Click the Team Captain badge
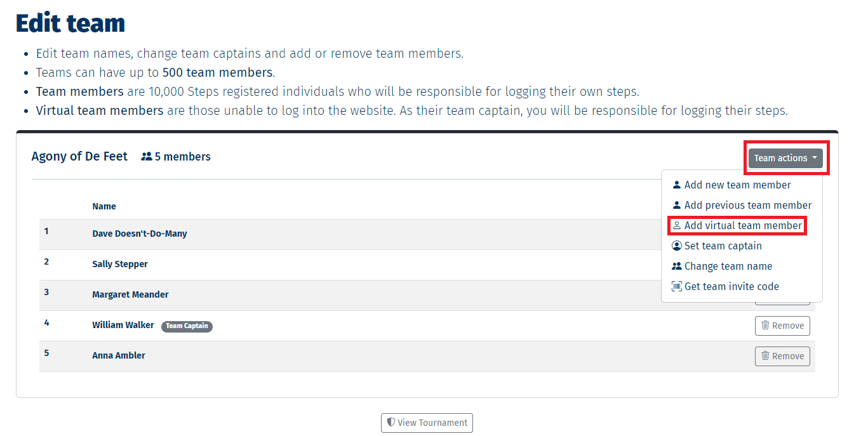The width and height of the screenshot is (868, 436). pyautogui.click(x=187, y=326)
